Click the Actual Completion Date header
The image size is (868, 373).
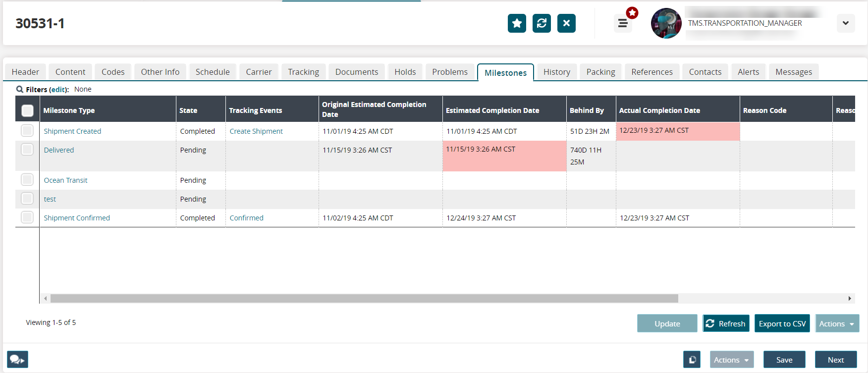(x=678, y=109)
